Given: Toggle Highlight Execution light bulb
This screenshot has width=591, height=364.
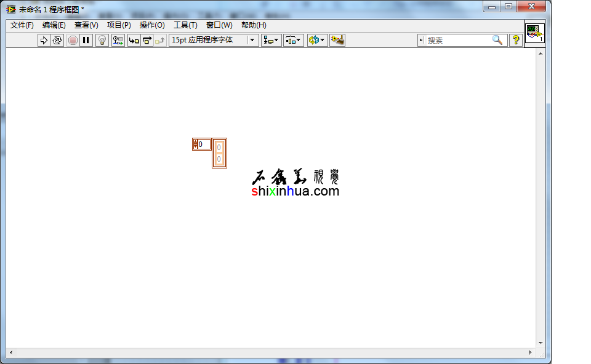Looking at the screenshot, I should coord(102,40).
